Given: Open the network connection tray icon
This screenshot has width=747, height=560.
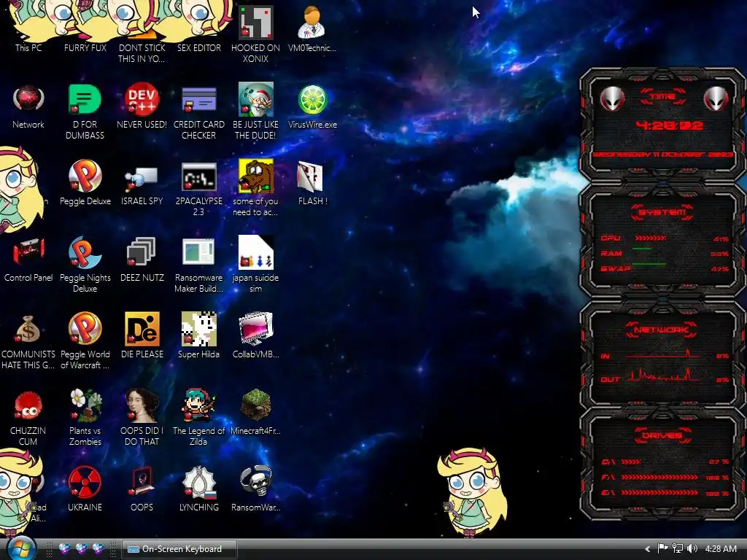Looking at the screenshot, I should click(x=677, y=548).
